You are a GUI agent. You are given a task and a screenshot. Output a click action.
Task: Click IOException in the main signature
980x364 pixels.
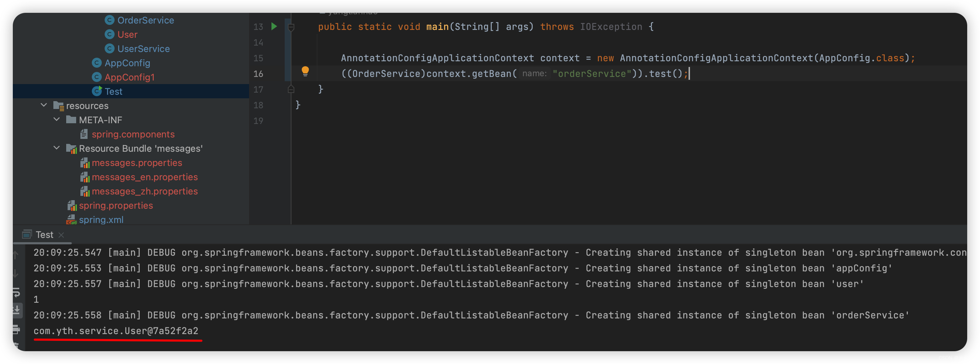pyautogui.click(x=611, y=27)
